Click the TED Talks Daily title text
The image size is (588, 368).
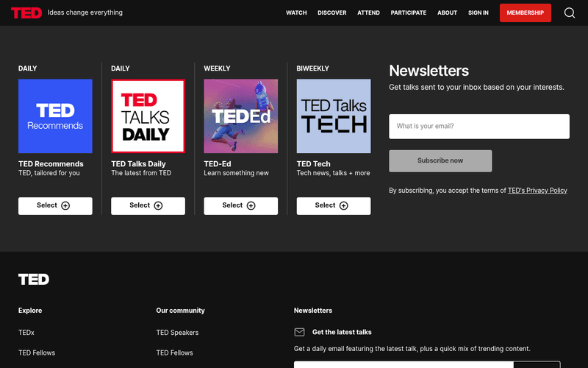click(138, 163)
